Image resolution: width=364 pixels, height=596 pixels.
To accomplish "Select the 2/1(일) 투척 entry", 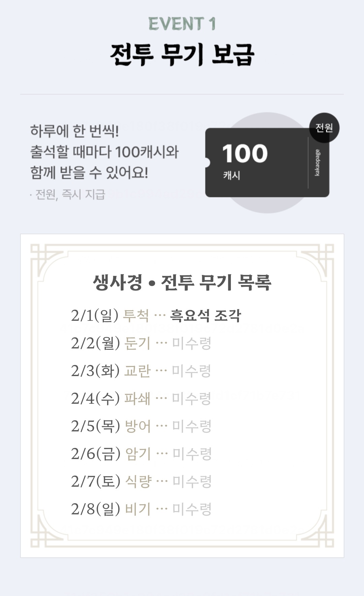I will (110, 316).
